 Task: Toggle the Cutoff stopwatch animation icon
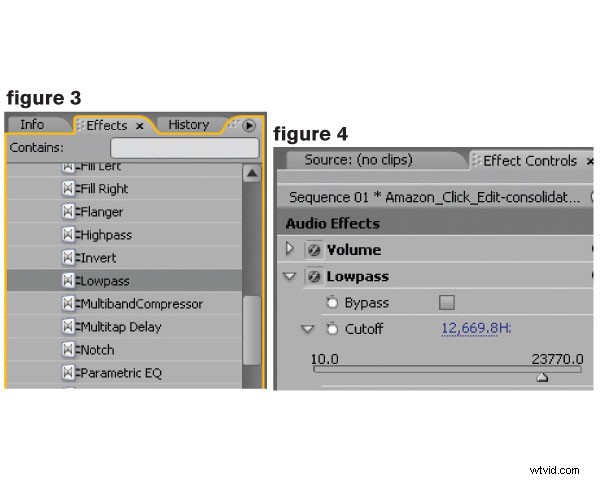[x=332, y=328]
